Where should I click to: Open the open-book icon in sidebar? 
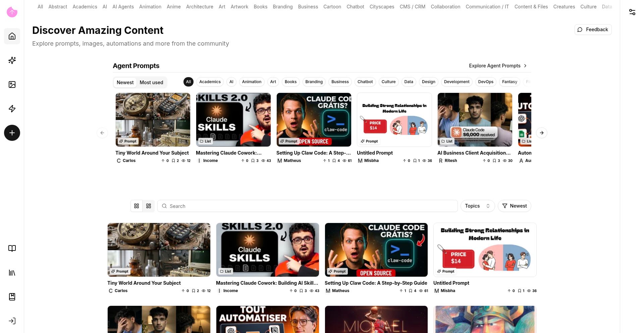12,248
